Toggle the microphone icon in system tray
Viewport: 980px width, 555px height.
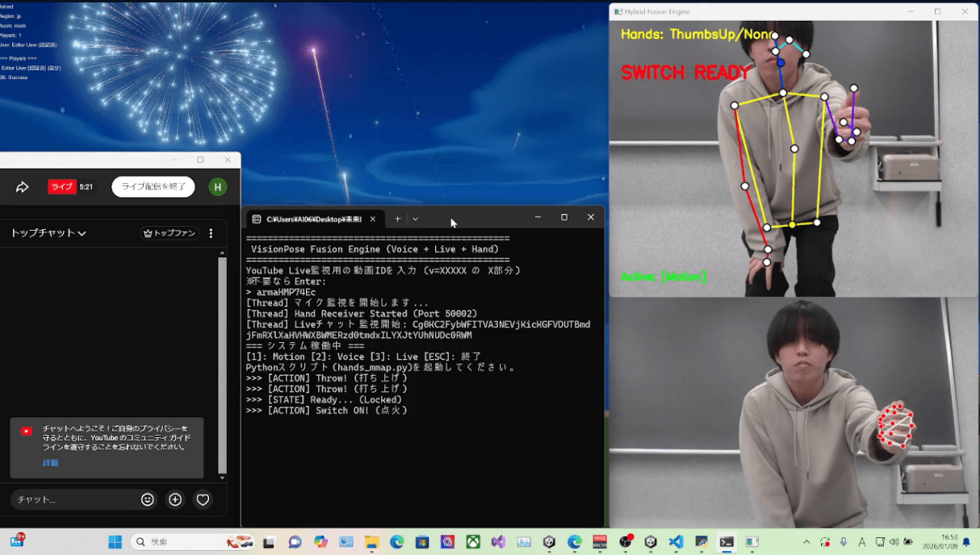844,542
